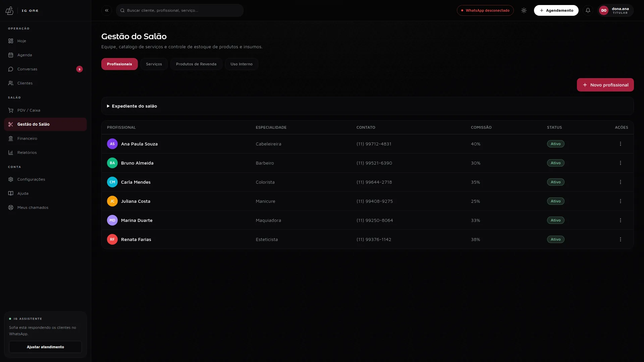This screenshot has height=362, width=644.
Task: Open notifications bell icon
Action: coord(588,10)
